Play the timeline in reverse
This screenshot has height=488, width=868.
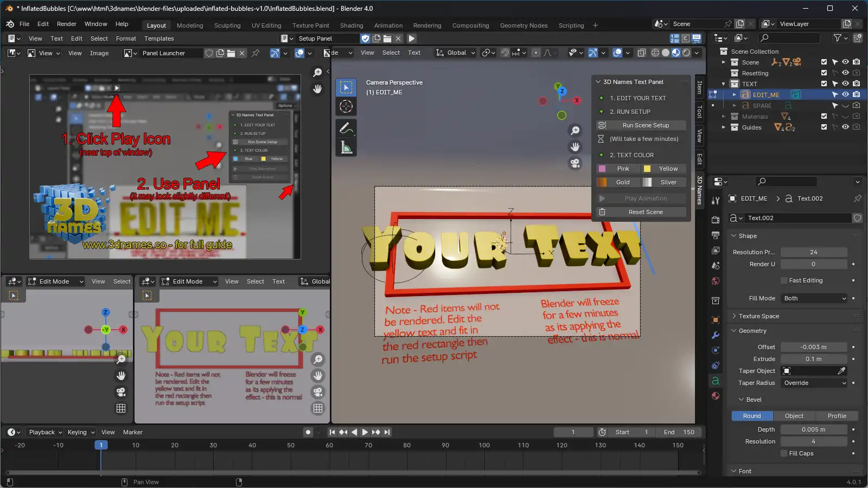tap(354, 432)
